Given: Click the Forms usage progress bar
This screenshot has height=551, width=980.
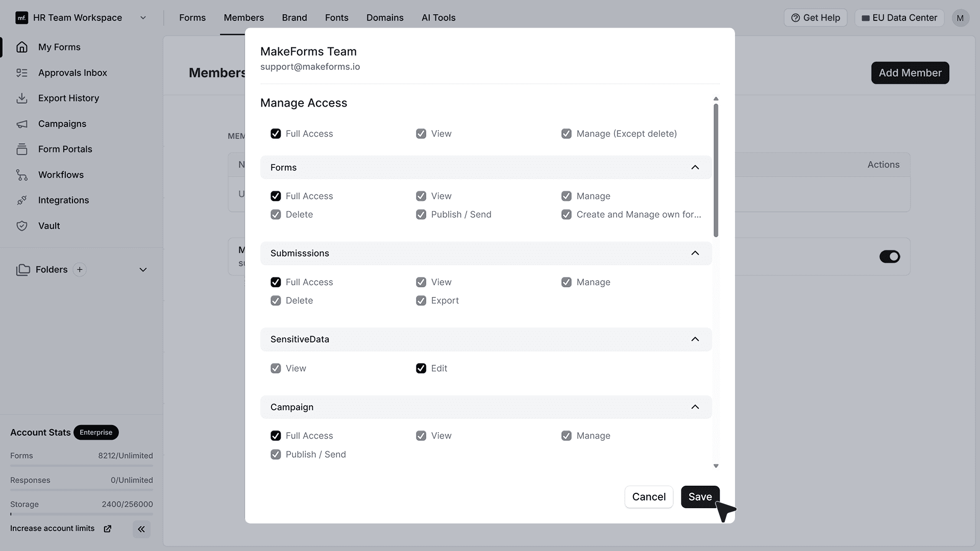Looking at the screenshot, I should tap(82, 466).
